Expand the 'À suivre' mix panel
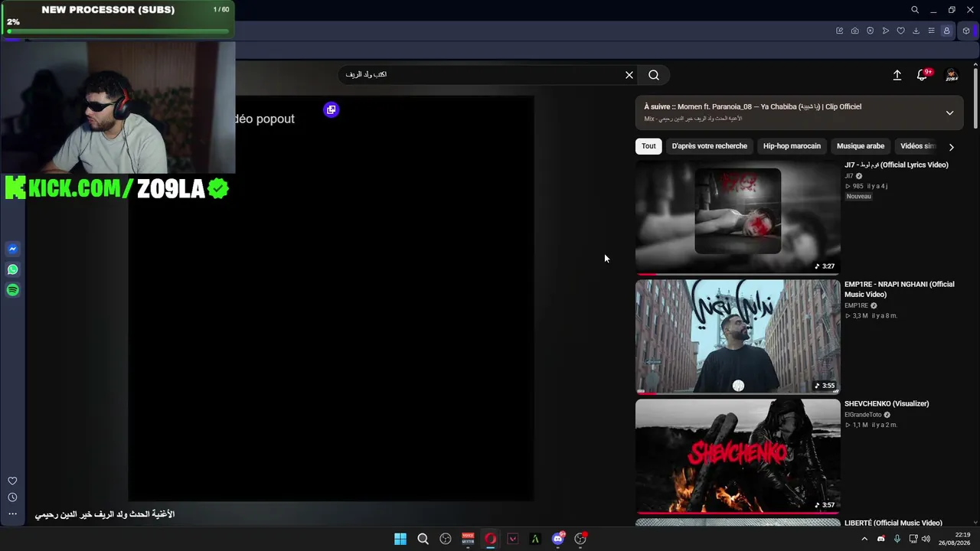980x551 pixels. pos(949,113)
